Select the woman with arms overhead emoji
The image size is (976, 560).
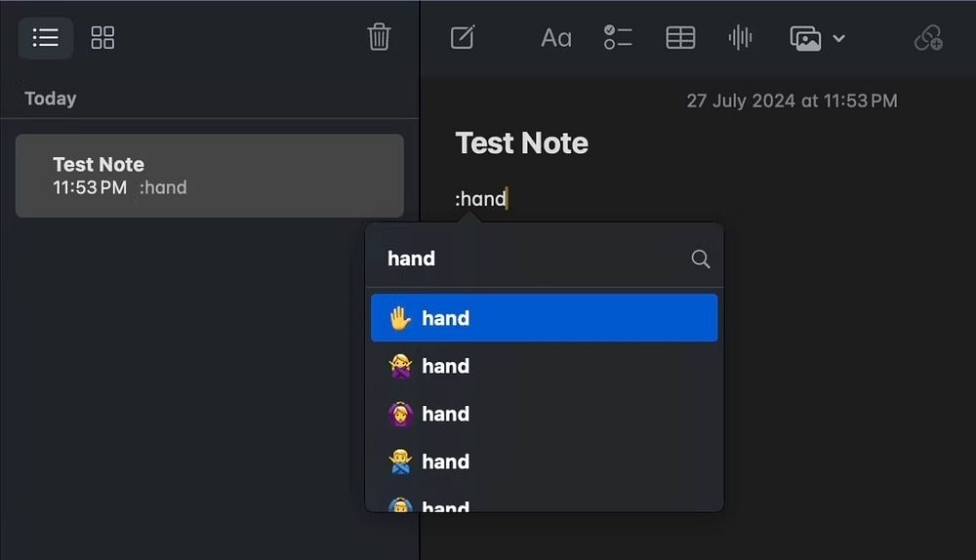544,414
